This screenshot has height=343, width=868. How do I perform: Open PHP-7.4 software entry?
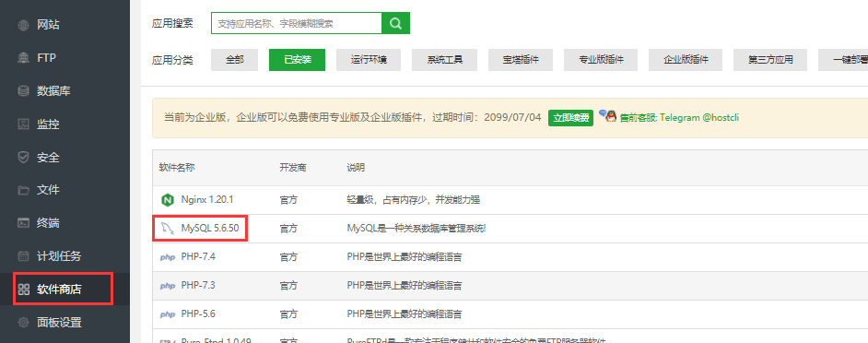click(198, 257)
